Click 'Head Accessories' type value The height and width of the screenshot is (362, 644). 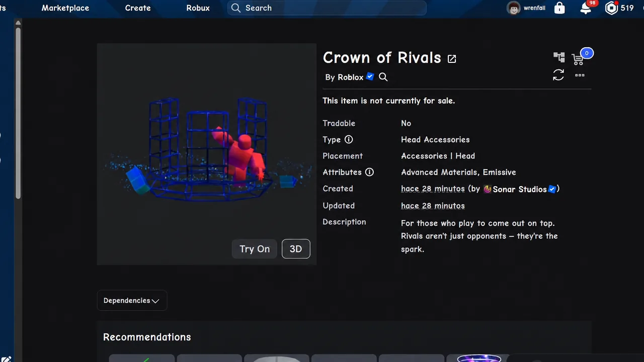coord(435,140)
